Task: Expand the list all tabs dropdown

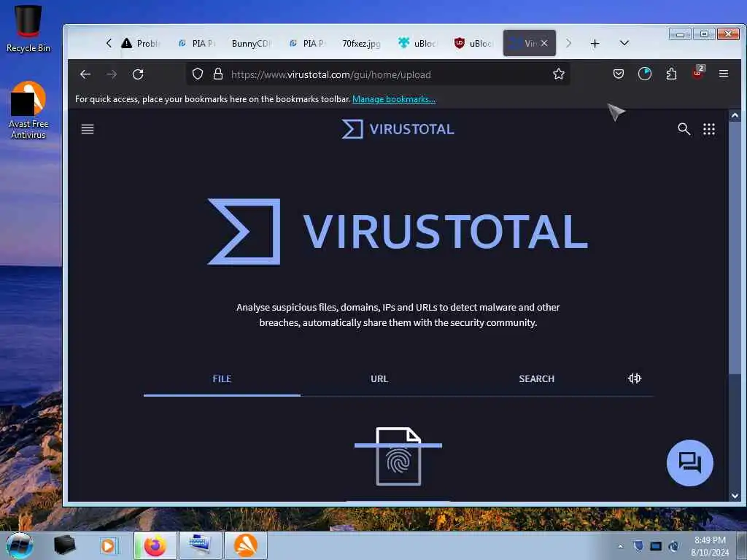Action: [624, 43]
